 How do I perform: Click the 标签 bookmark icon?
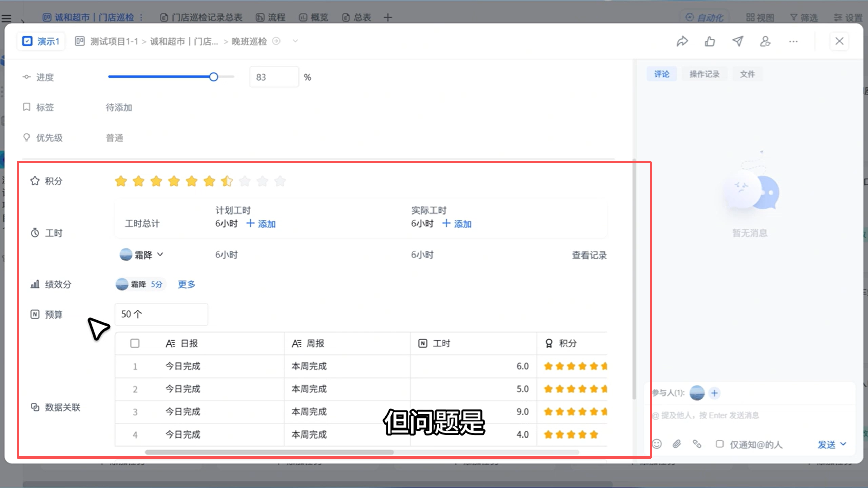[26, 107]
